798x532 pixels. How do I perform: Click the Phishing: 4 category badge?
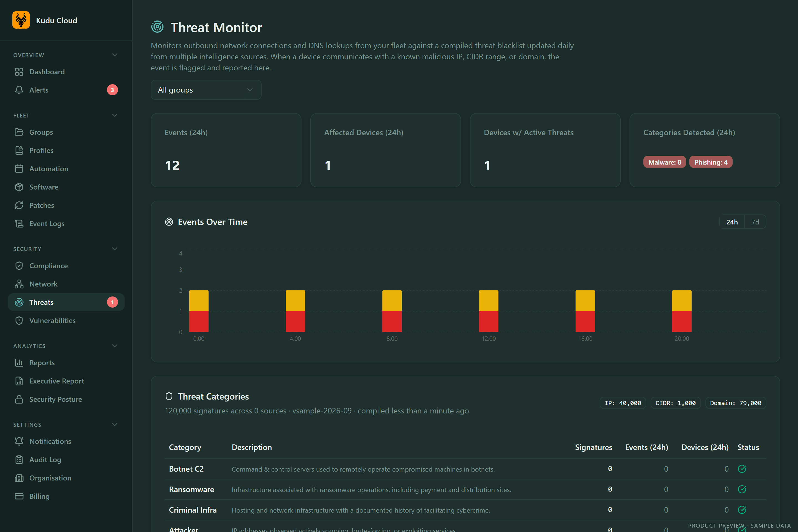tap(711, 162)
